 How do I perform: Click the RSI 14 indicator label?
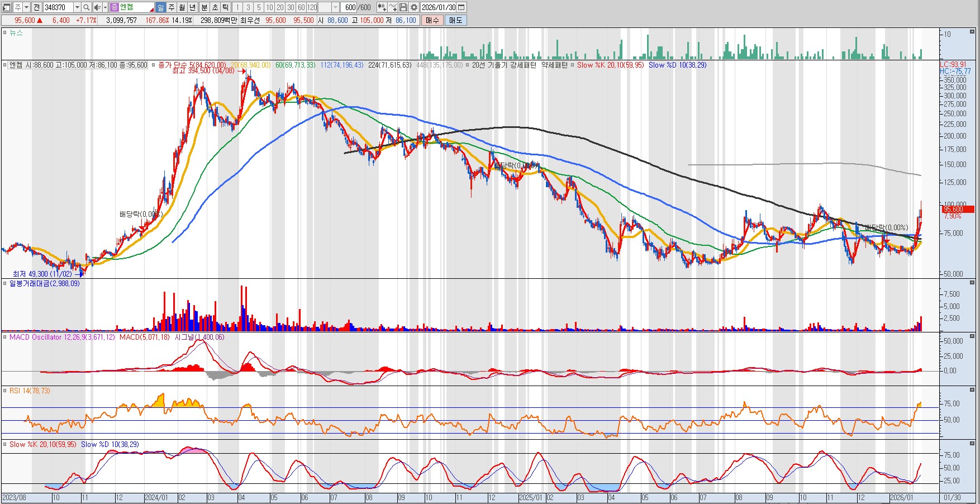click(30, 391)
